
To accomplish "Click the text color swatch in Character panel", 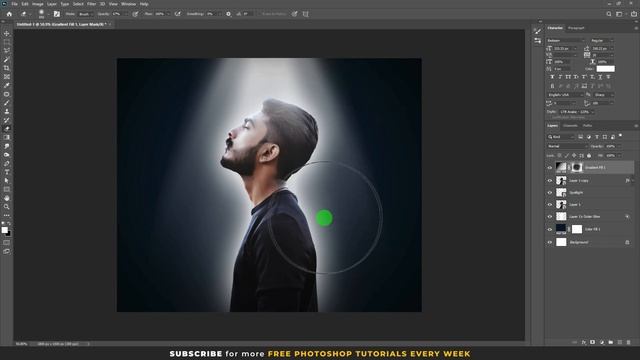I will click(x=606, y=69).
